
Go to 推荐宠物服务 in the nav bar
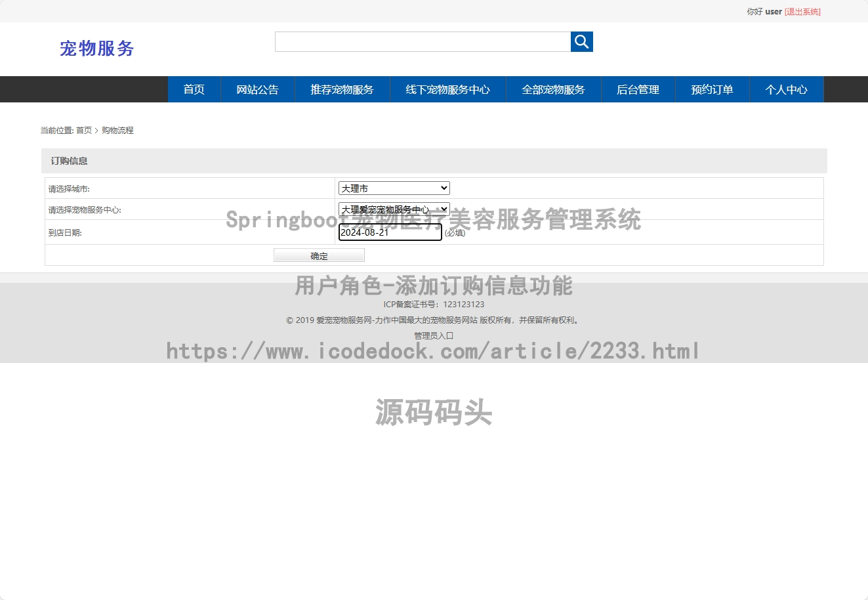pyautogui.click(x=342, y=89)
